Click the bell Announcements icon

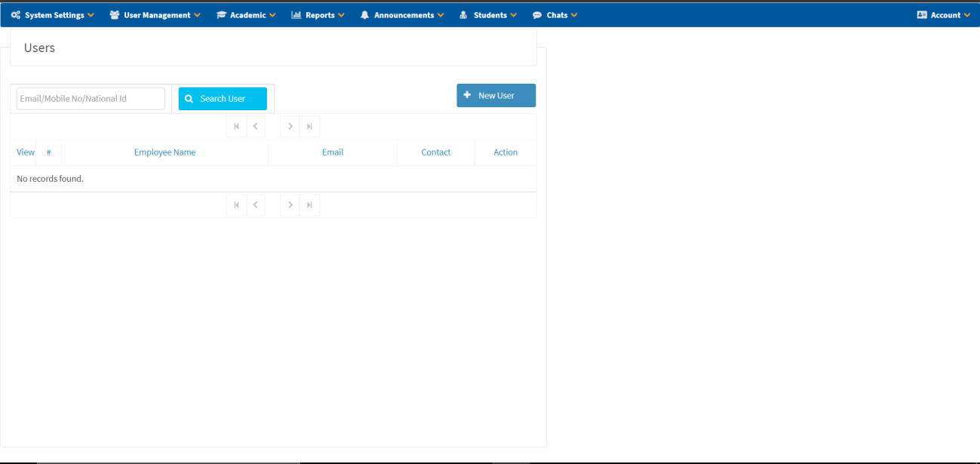(x=365, y=15)
